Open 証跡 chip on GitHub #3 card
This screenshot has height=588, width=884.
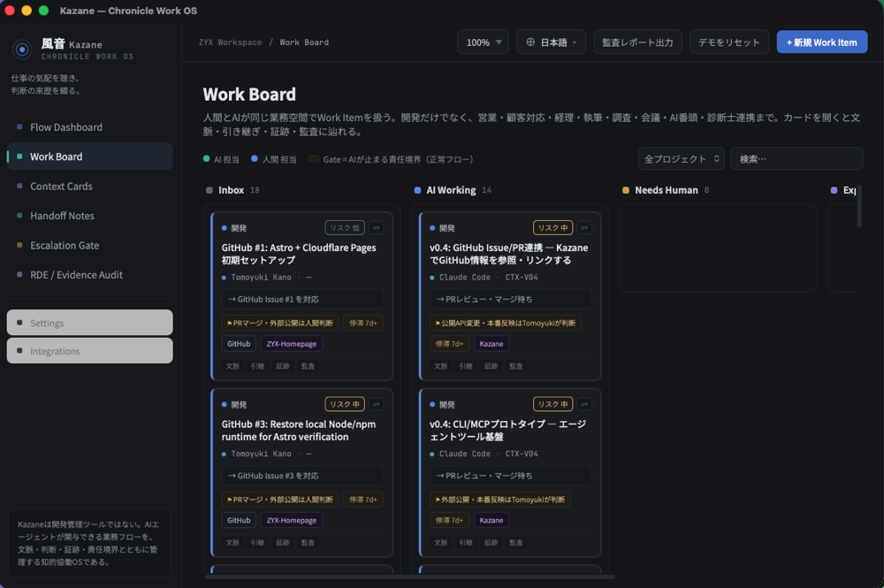283,542
